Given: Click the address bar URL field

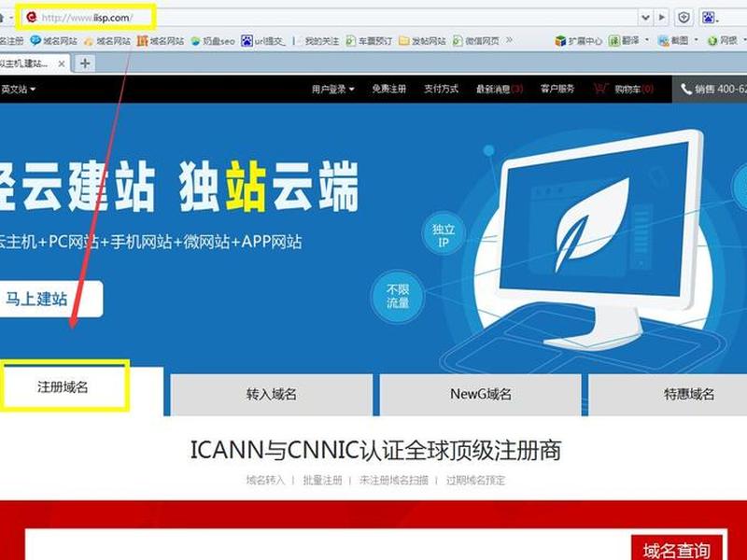Looking at the screenshot, I should click(x=329, y=18).
